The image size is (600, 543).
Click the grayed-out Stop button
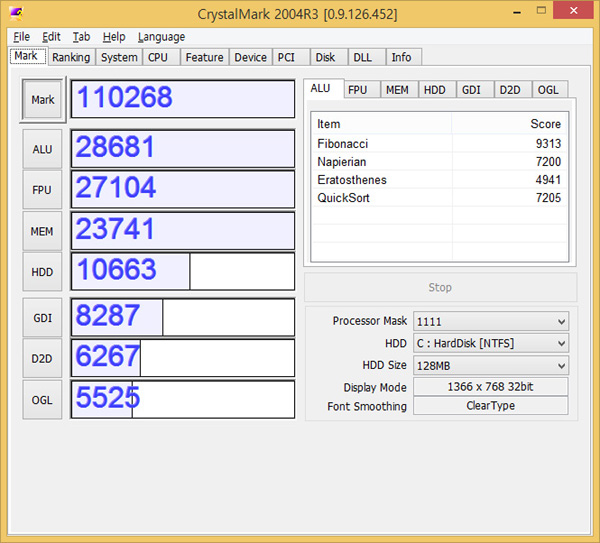(440, 287)
